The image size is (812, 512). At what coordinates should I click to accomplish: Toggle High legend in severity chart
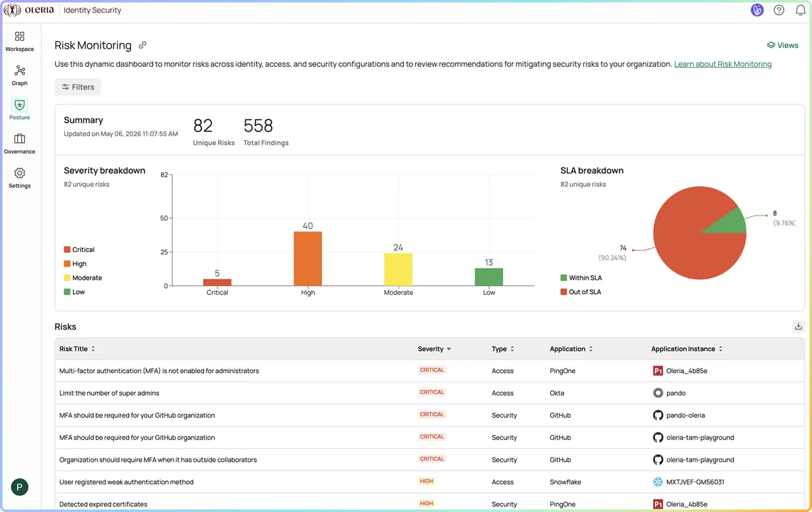tap(75, 264)
